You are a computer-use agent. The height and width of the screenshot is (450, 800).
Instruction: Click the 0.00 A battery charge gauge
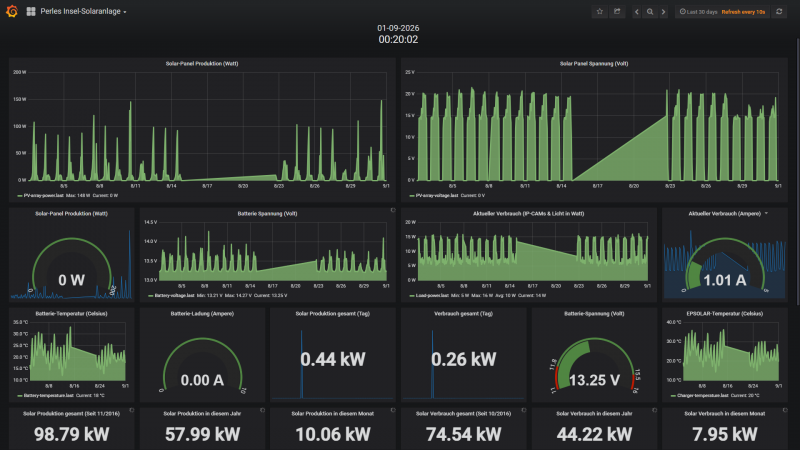[202, 367]
